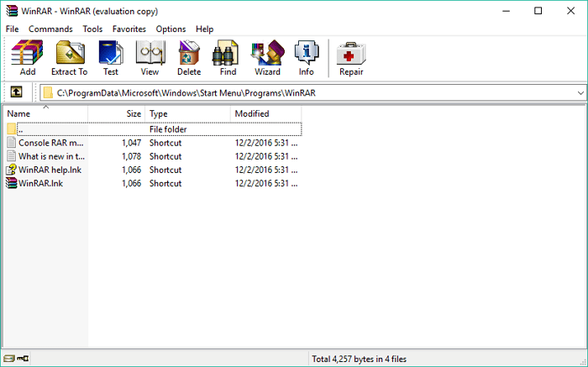Select the 'Console RAR m...' file name
Screen dimensions: 588x367
(x=51, y=143)
